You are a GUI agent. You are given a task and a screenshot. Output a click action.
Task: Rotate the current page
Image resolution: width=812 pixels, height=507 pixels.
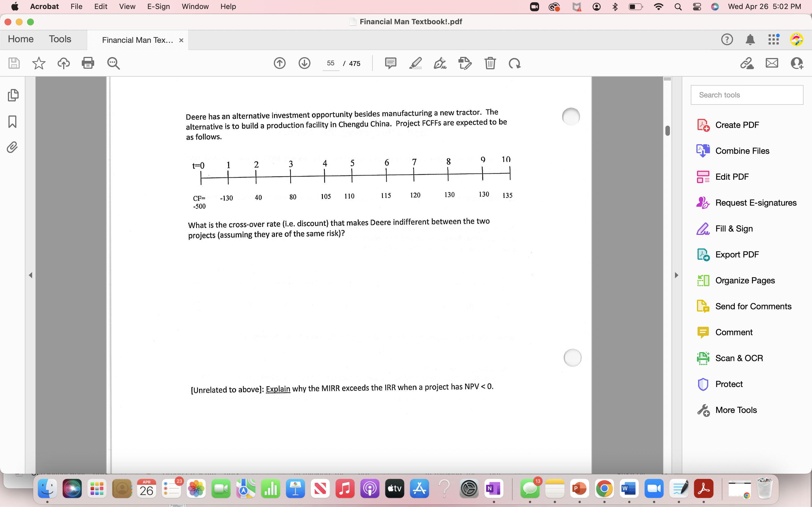(x=514, y=63)
